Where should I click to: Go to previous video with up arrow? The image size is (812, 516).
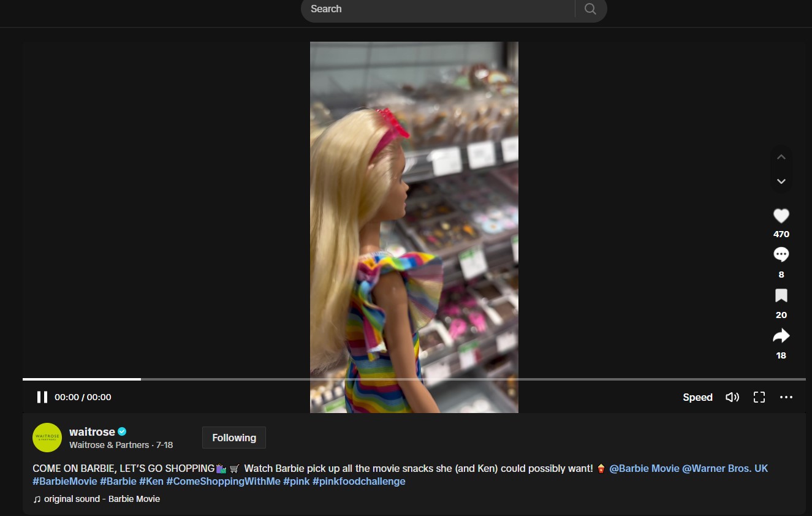[x=781, y=157]
